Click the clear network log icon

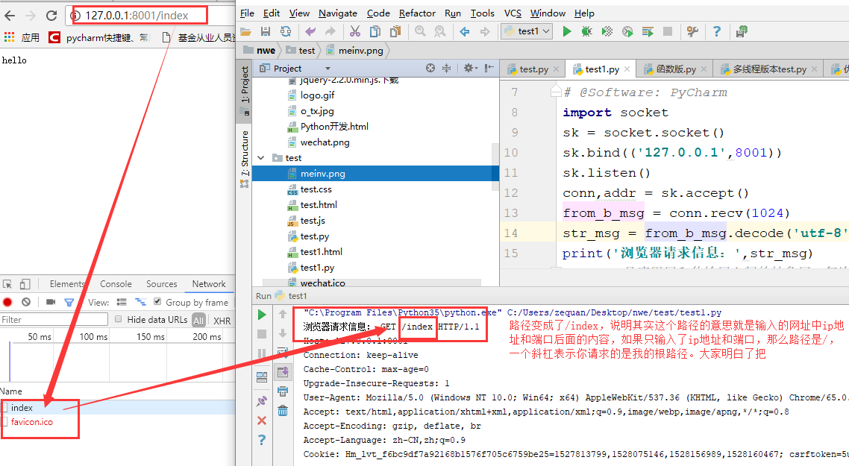point(26,302)
